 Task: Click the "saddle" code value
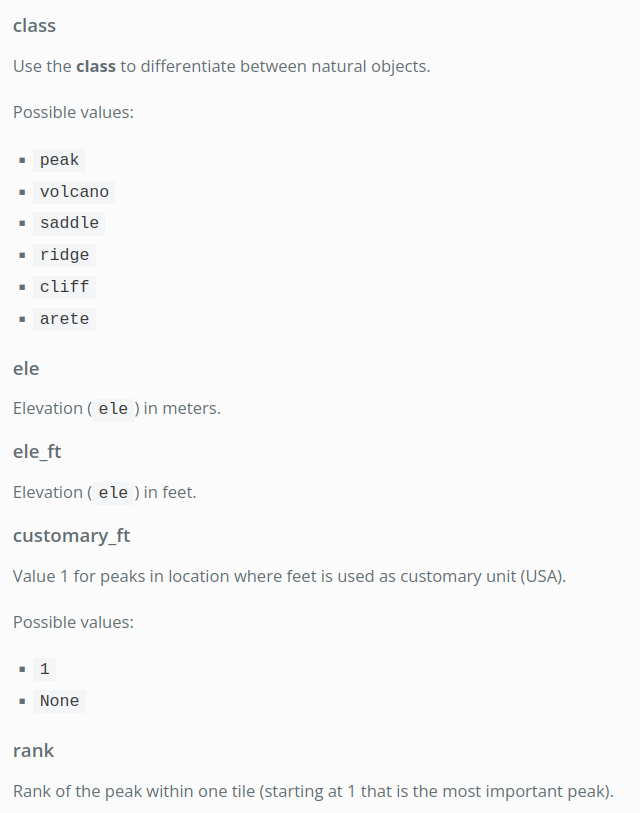point(69,223)
